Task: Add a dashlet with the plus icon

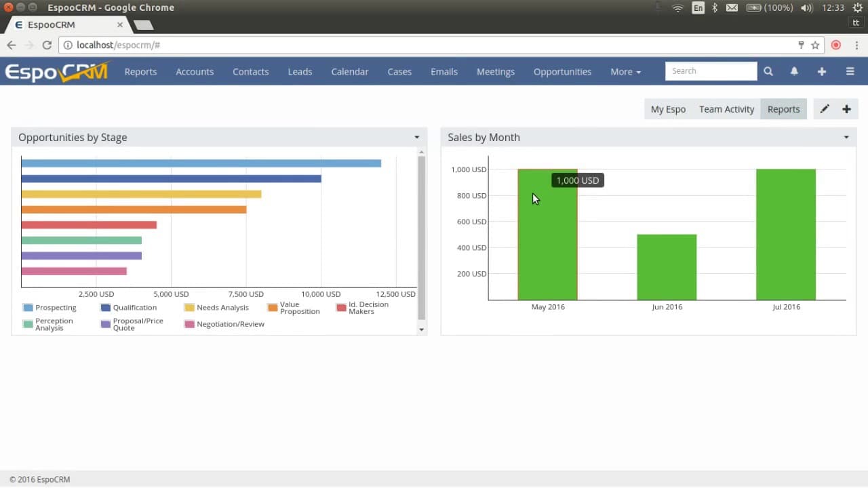Action: (846, 108)
